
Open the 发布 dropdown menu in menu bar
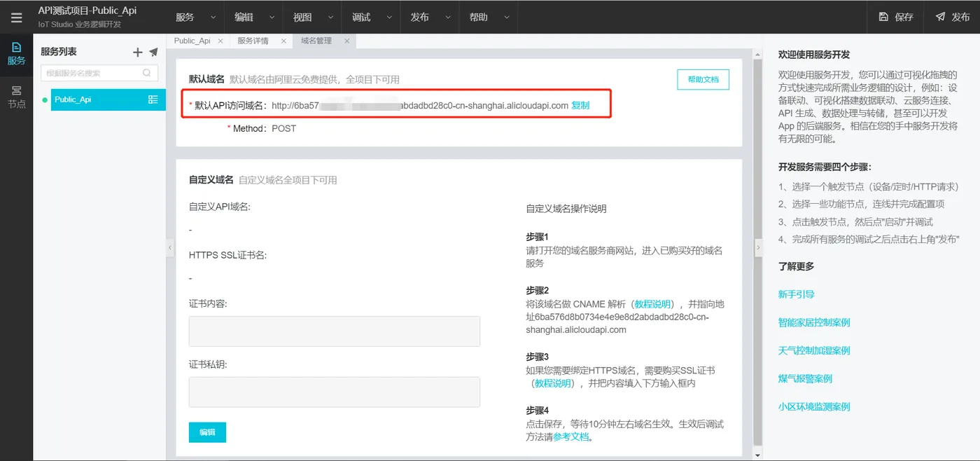430,17
